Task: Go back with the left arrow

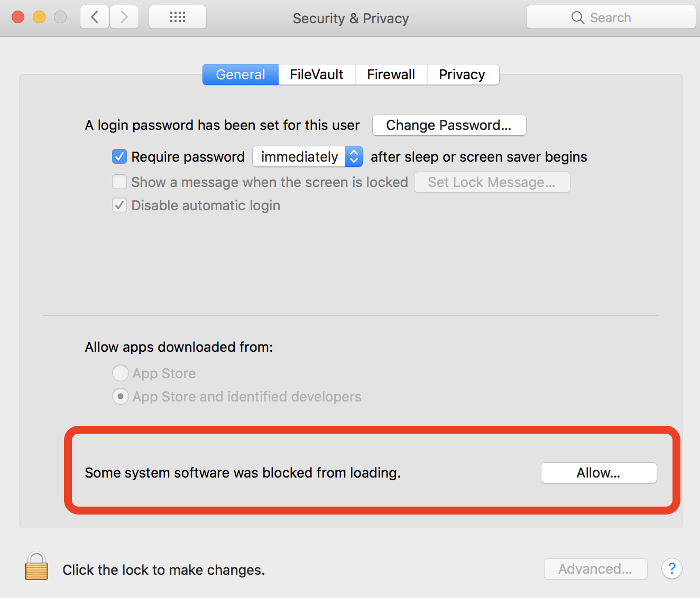Action: 95,17
